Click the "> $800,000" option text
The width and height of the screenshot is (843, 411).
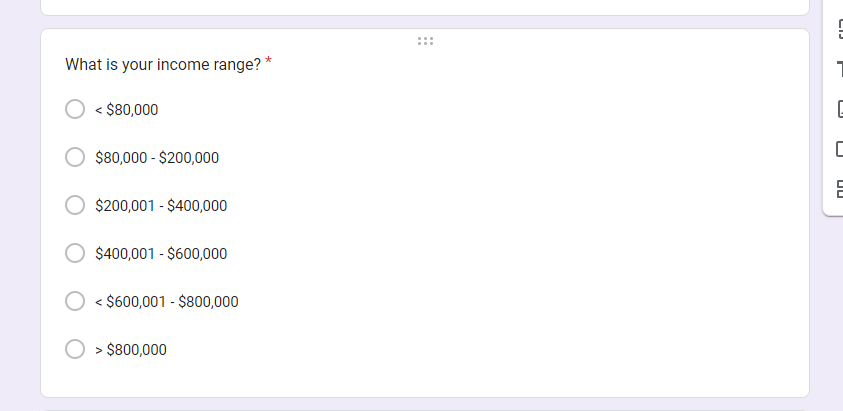(131, 350)
